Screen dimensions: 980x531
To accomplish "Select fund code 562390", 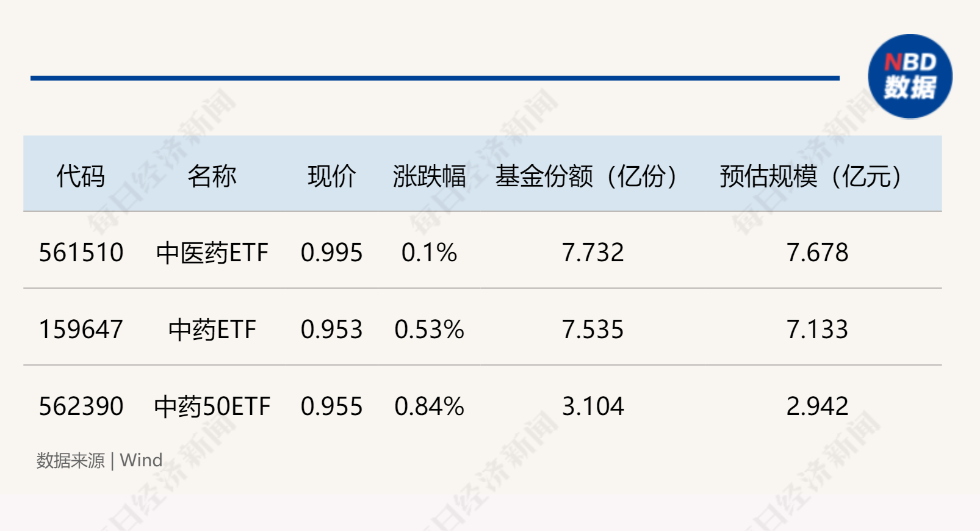I will pos(81,406).
